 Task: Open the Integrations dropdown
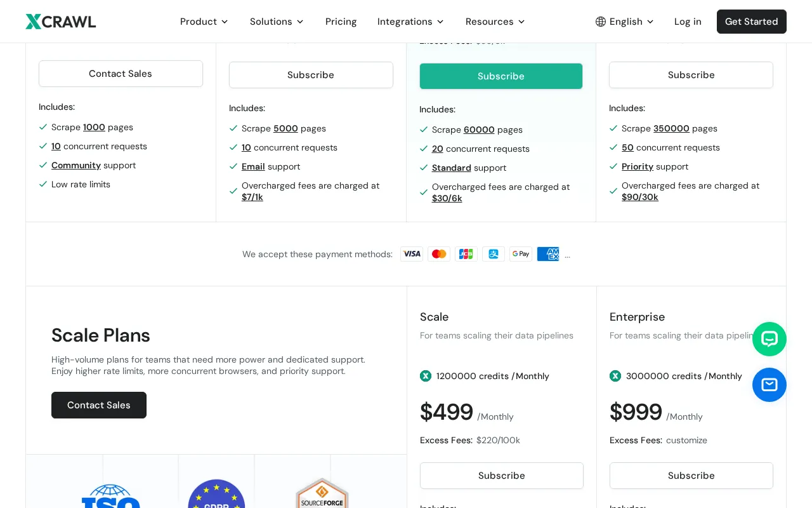point(410,22)
